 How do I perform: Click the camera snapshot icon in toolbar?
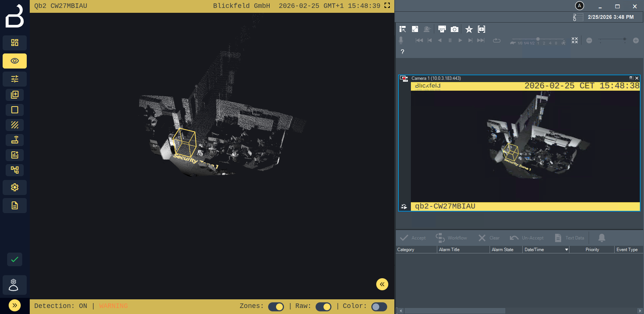[x=455, y=29]
